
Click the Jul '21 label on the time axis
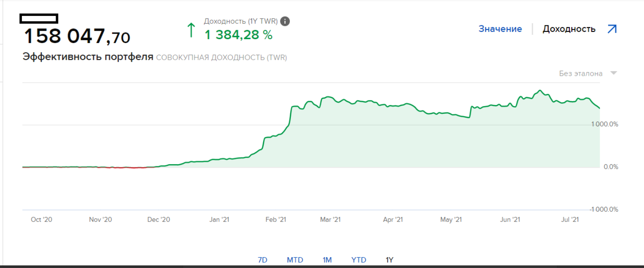pos(569,219)
